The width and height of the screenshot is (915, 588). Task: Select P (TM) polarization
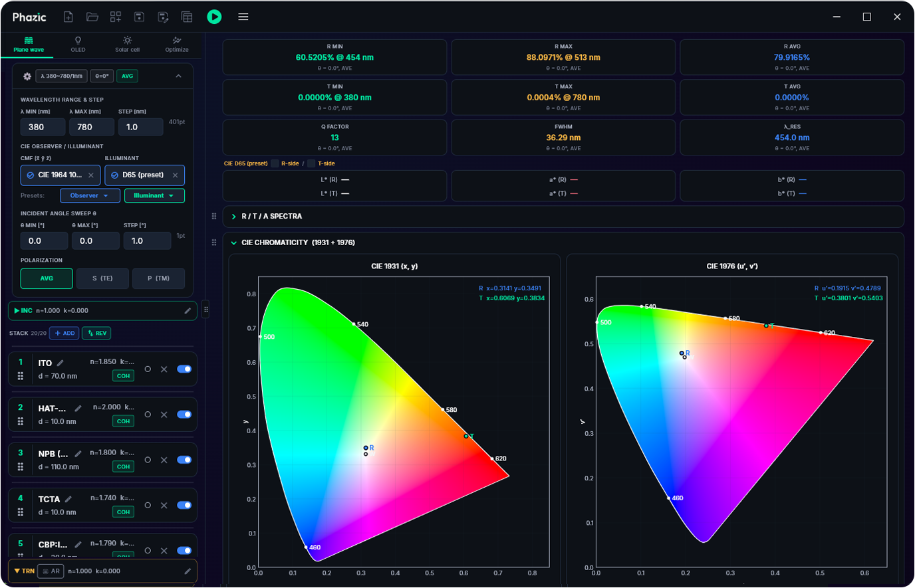158,278
